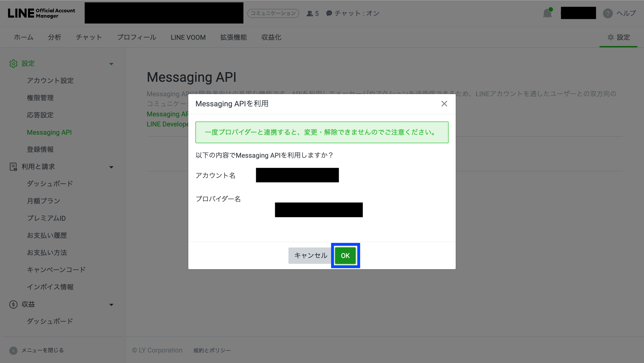
Task: Click the friends count person icon
Action: click(309, 13)
